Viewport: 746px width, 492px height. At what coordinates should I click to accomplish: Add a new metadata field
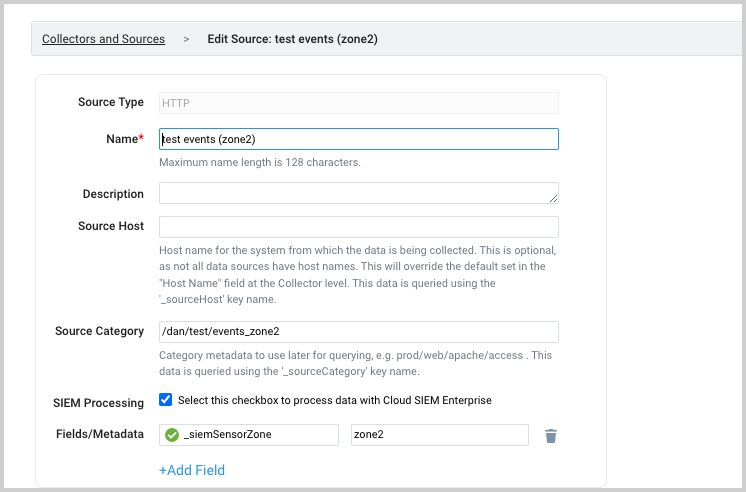coord(192,470)
